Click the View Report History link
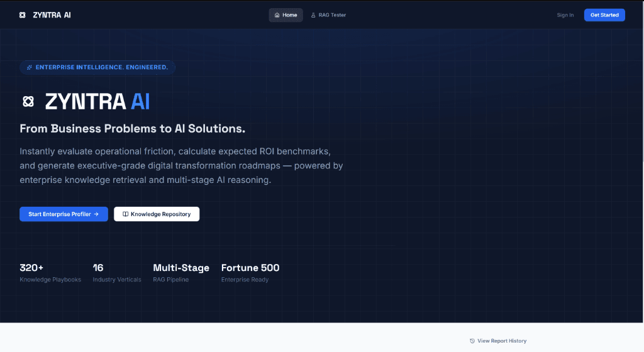Viewport: 644px width, 352px height. tap(498, 341)
